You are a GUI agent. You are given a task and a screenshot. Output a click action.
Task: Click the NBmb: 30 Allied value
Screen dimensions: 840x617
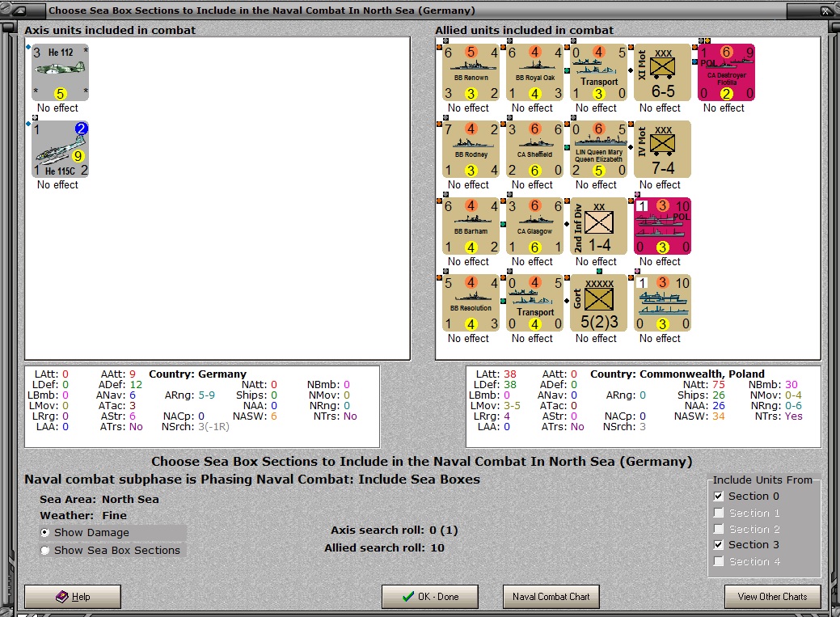click(773, 384)
